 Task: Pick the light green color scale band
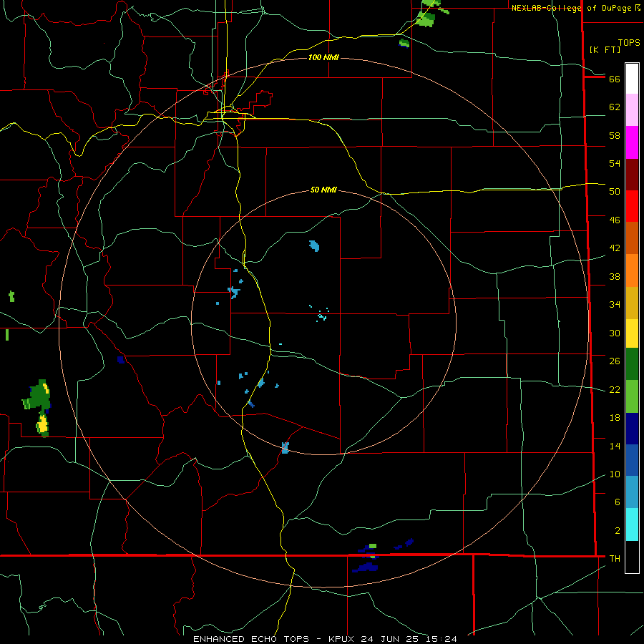[632, 396]
